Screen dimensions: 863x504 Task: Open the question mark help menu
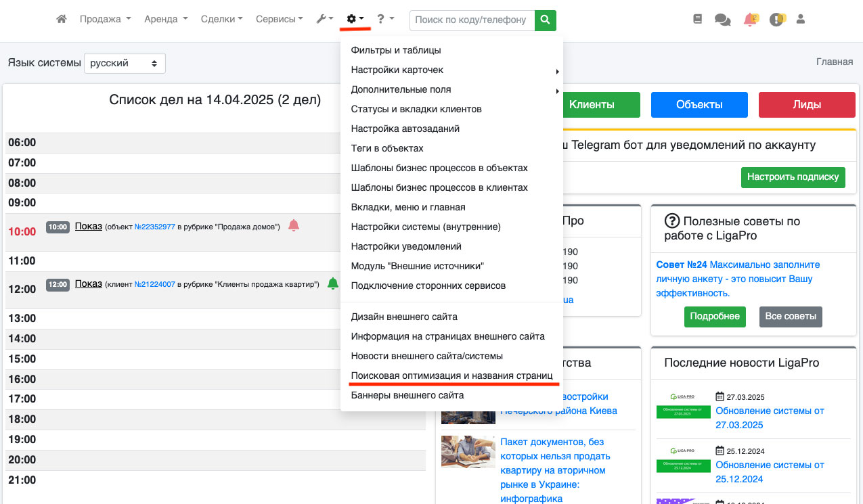385,20
